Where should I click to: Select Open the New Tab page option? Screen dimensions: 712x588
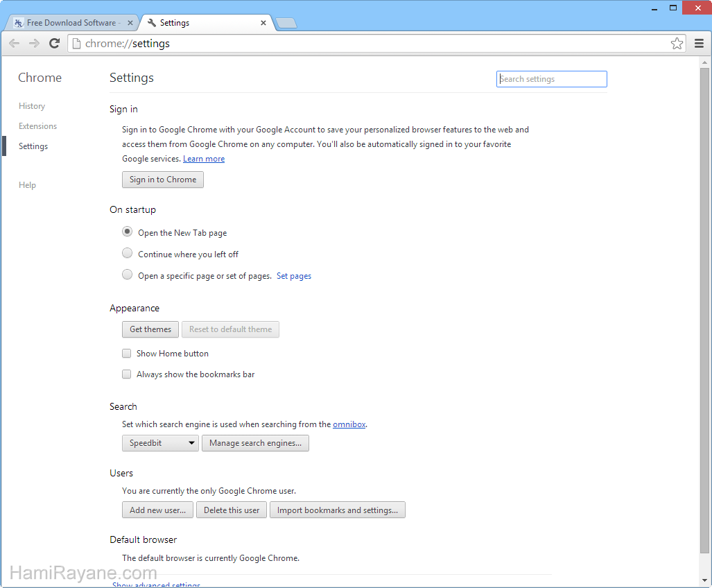point(127,232)
